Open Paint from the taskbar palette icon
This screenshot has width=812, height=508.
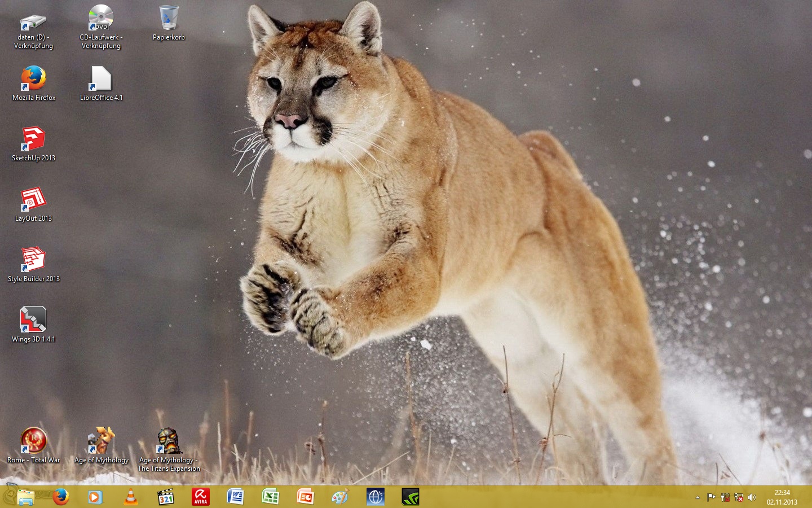point(340,497)
